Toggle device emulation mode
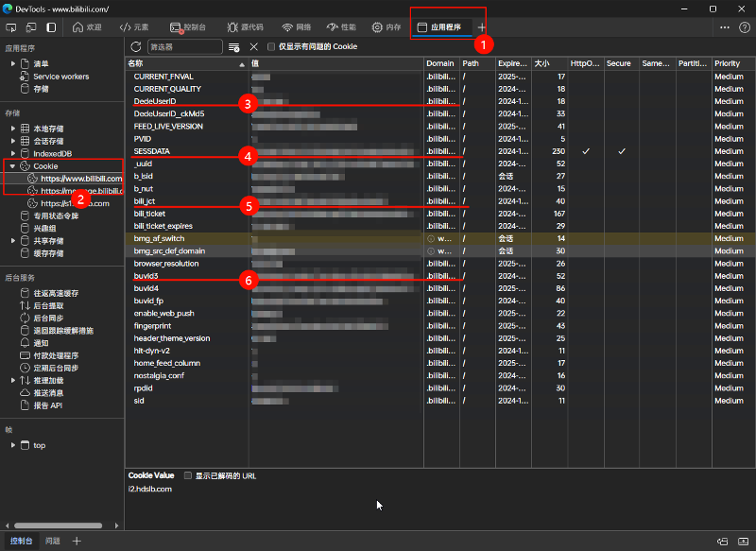The width and height of the screenshot is (756, 551). coord(30,27)
